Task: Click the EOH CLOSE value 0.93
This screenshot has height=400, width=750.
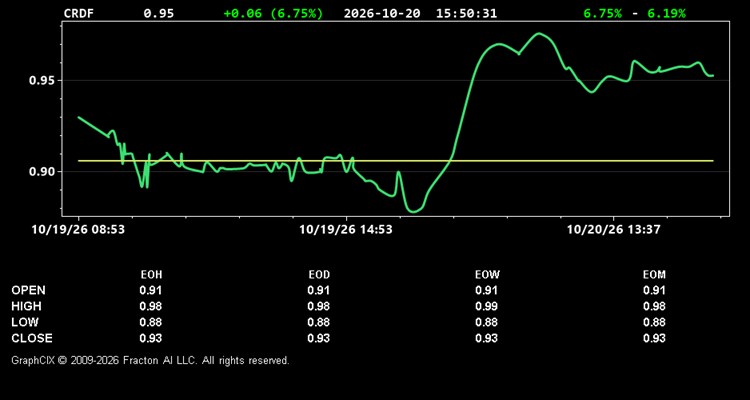Action: click(x=151, y=338)
